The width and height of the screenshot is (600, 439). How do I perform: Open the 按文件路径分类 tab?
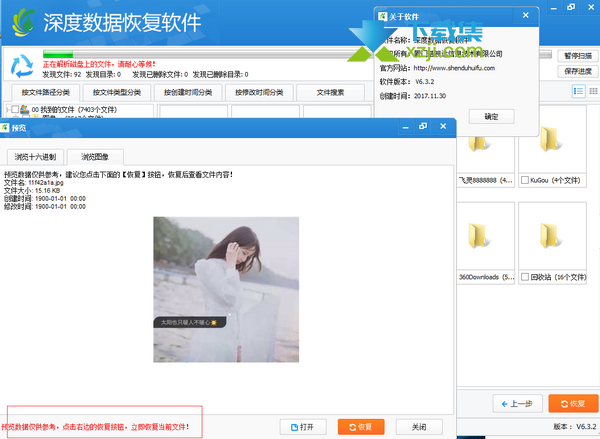pos(46,92)
